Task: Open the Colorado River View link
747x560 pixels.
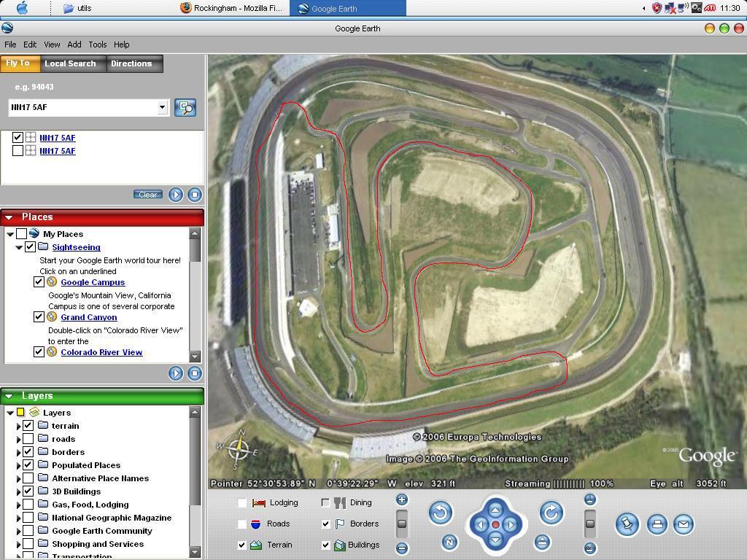Action: pyautogui.click(x=101, y=352)
